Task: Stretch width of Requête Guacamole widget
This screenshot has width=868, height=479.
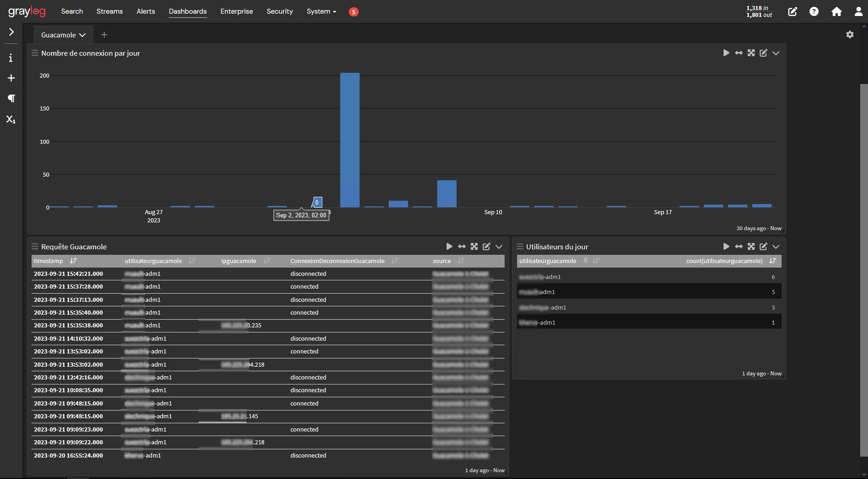Action: [x=462, y=247]
